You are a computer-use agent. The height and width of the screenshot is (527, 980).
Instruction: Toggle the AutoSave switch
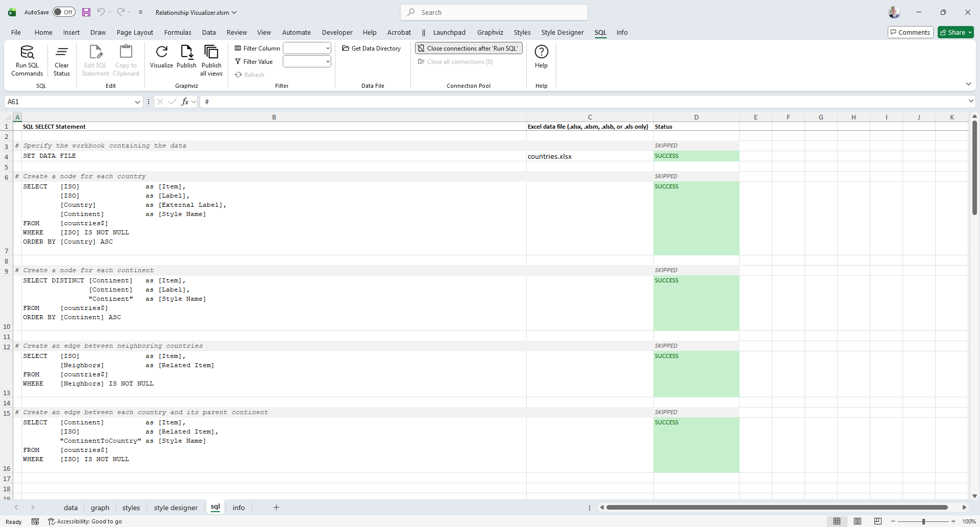click(64, 12)
